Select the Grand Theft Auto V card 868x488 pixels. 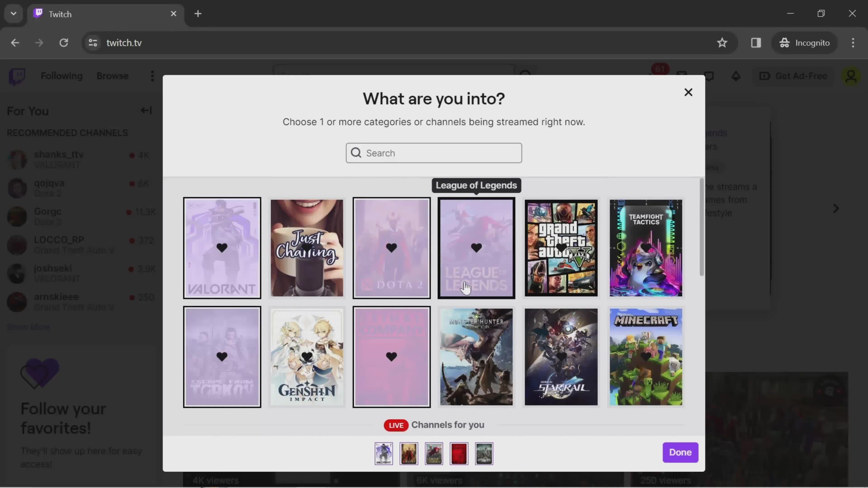click(x=561, y=248)
